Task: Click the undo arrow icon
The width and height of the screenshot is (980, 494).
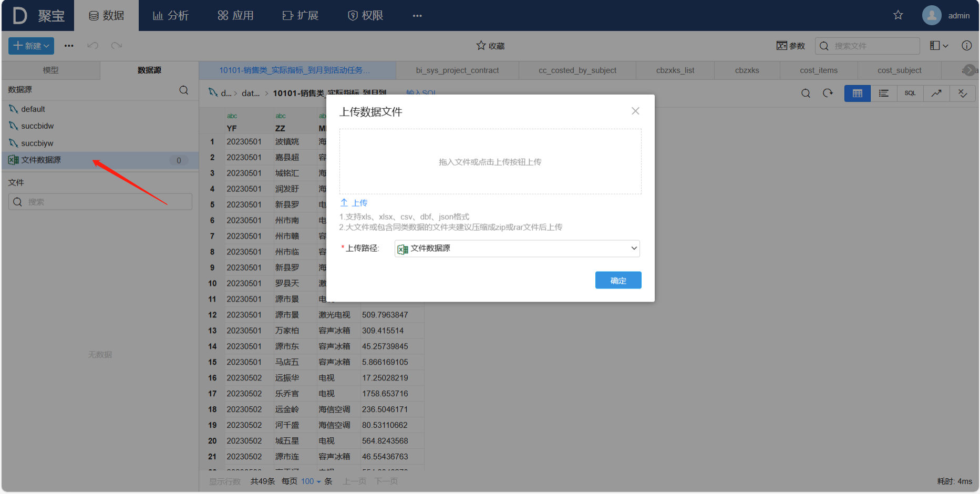Action: tap(93, 46)
